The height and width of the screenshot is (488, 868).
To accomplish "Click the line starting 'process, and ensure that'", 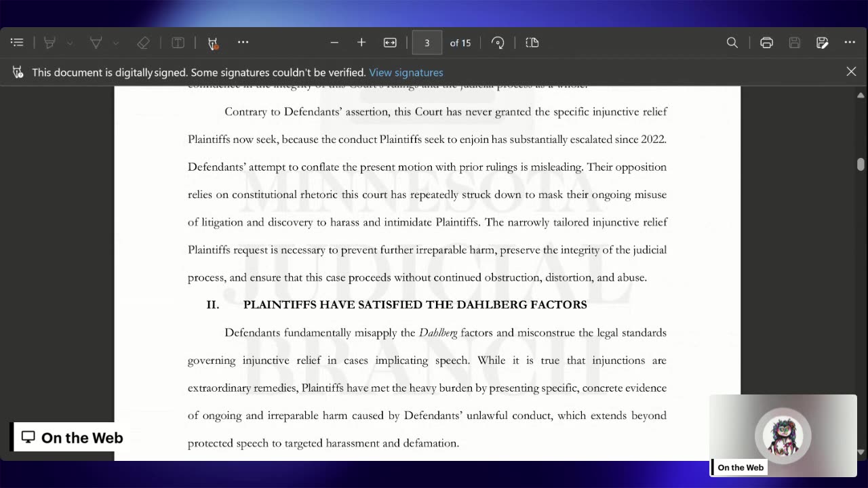I will pos(417,277).
